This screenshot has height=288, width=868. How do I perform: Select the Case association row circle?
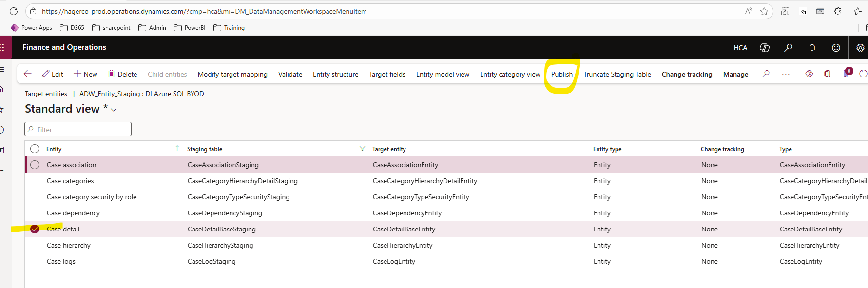[35, 165]
